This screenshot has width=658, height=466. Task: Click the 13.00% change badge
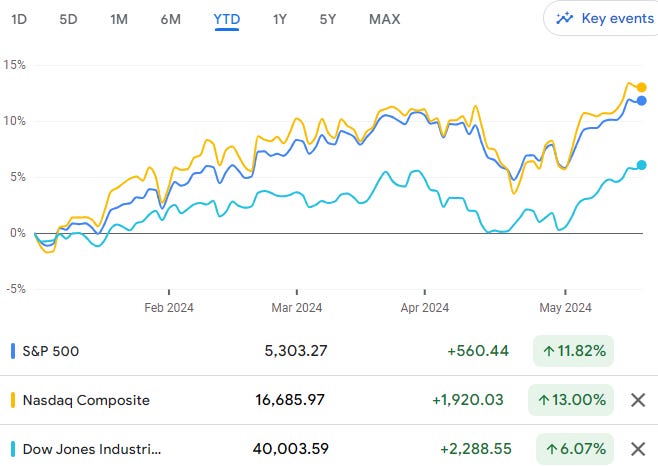coord(571,400)
